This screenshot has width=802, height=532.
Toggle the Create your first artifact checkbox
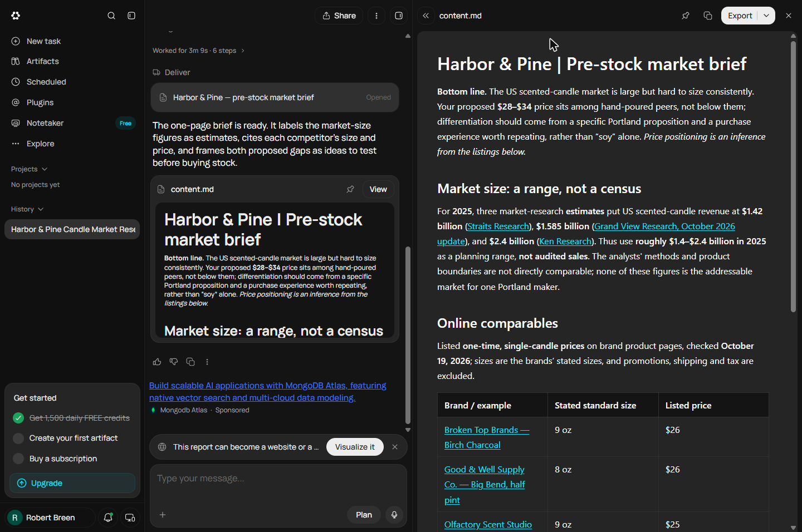[x=18, y=438]
